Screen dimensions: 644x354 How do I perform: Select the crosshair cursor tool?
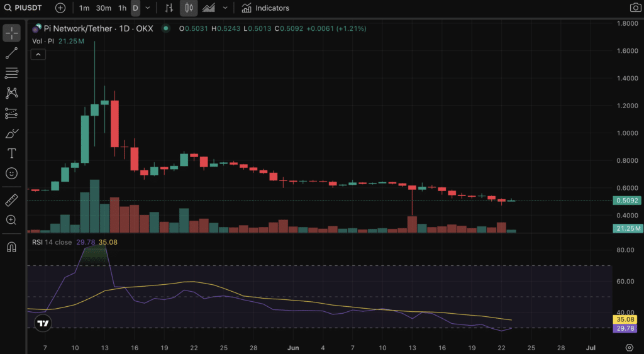(x=11, y=33)
